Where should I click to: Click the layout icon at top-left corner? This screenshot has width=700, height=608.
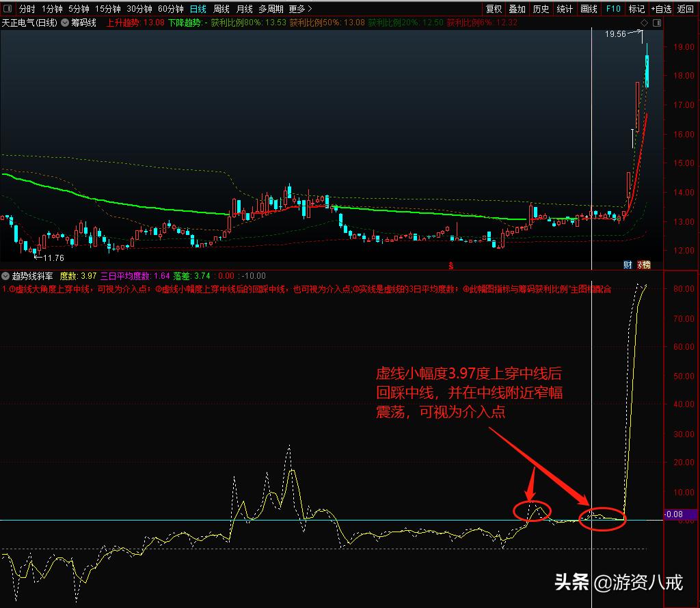[x=6, y=9]
